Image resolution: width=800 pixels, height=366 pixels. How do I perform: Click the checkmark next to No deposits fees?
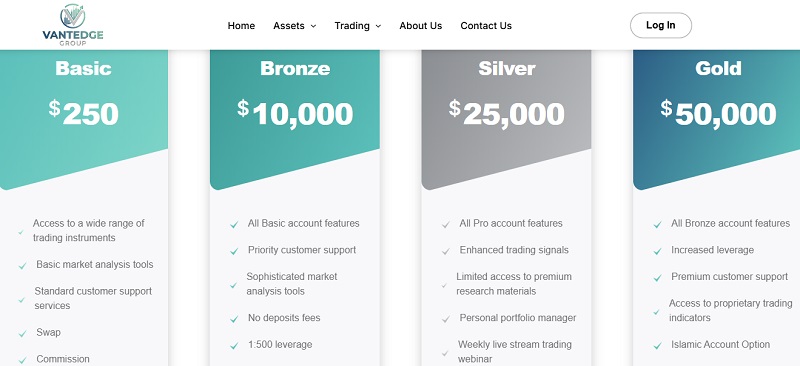(234, 319)
